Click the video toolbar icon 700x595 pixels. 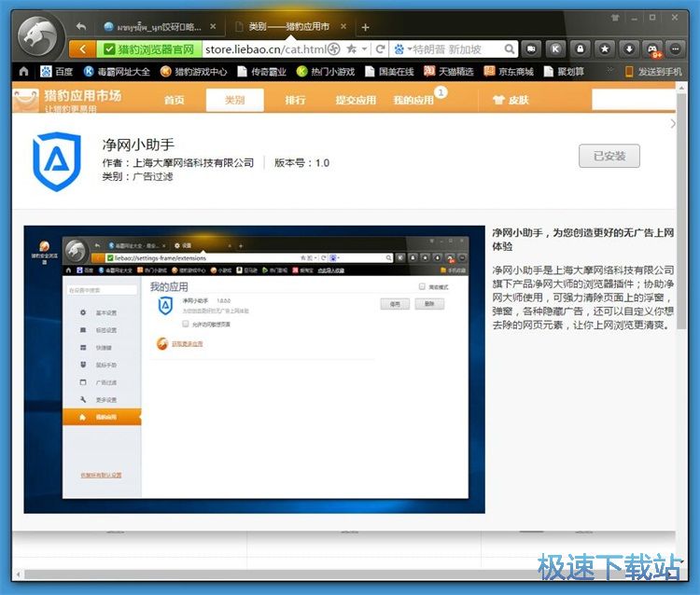click(x=531, y=49)
